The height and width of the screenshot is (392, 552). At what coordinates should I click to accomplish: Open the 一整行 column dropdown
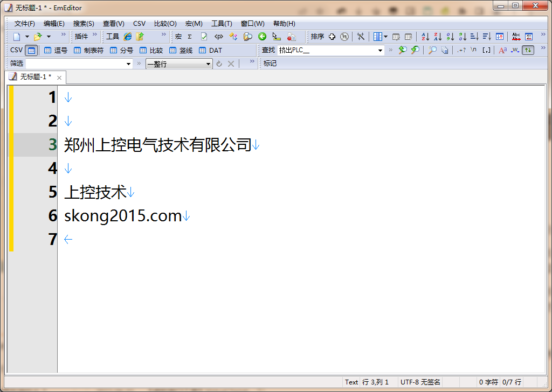(208, 64)
